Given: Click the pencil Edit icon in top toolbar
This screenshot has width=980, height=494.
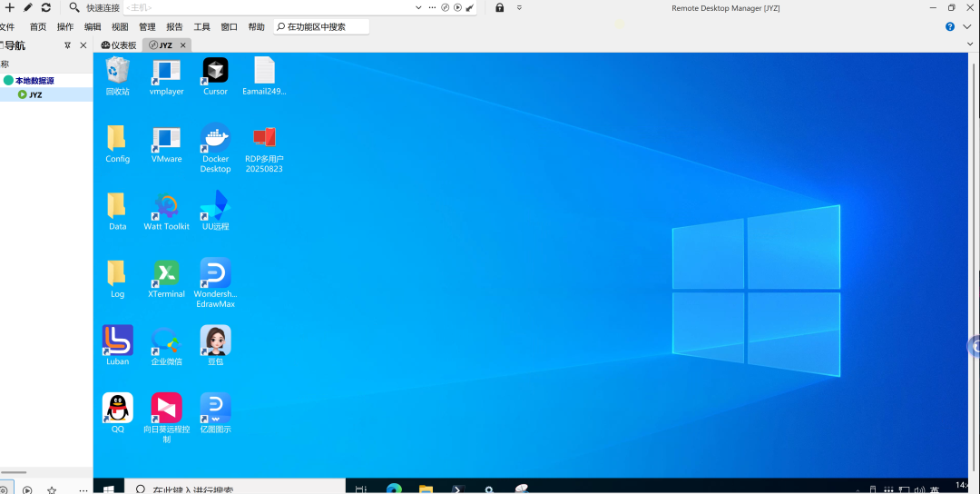Looking at the screenshot, I should pos(27,7).
